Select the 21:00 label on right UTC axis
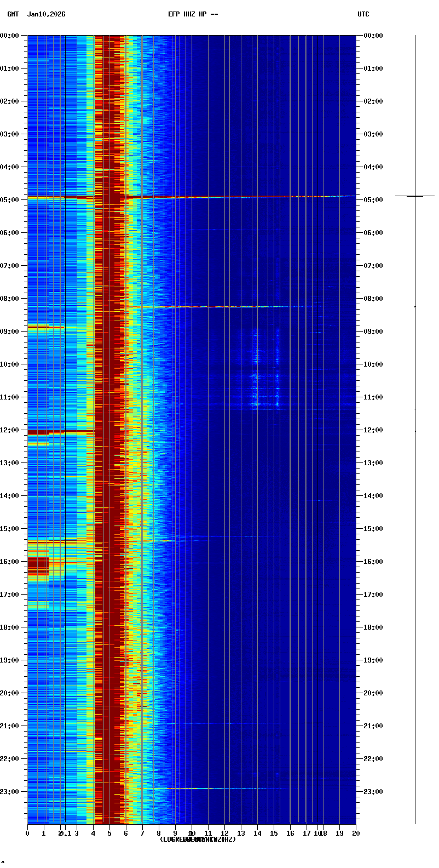The width and height of the screenshot is (439, 868). (373, 726)
